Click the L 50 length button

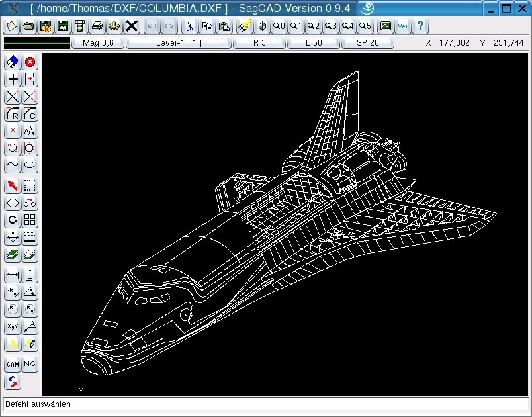(314, 43)
